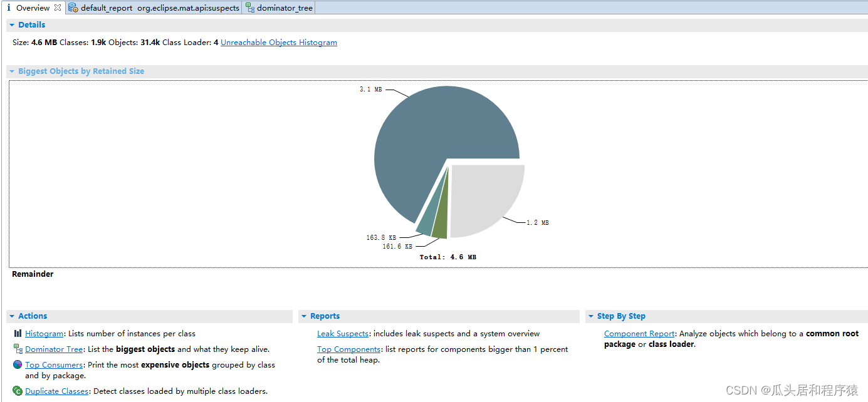Click the 1.2 MB pie label

click(538, 223)
